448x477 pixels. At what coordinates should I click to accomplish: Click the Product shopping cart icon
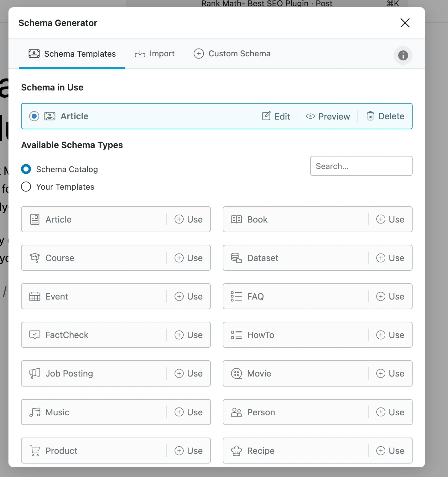click(35, 451)
